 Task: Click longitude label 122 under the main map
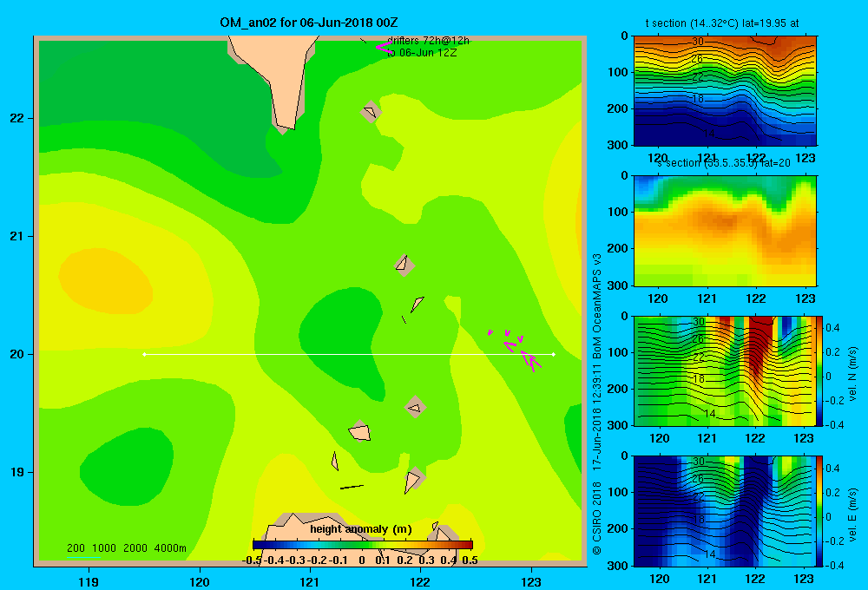point(420,581)
